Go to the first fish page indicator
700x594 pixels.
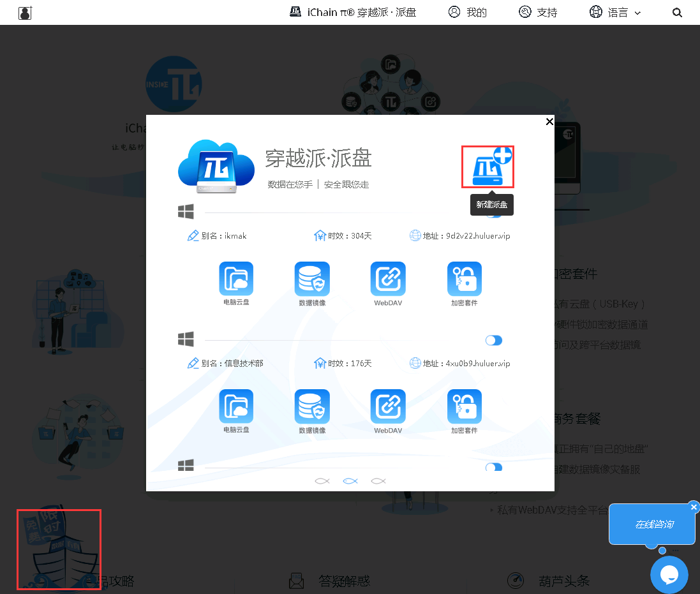(322, 480)
